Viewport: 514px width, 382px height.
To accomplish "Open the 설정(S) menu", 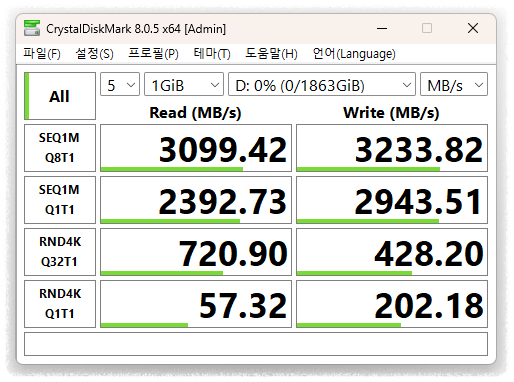I will (x=95, y=53).
